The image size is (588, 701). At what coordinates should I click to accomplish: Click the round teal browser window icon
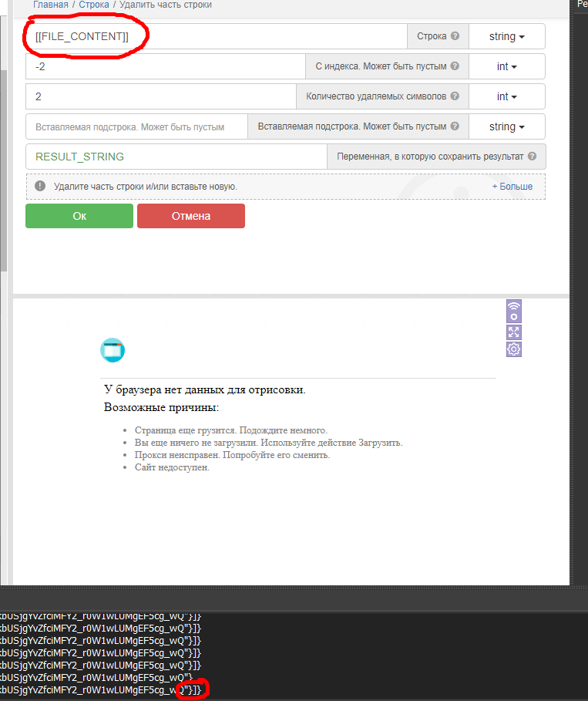[x=113, y=350]
